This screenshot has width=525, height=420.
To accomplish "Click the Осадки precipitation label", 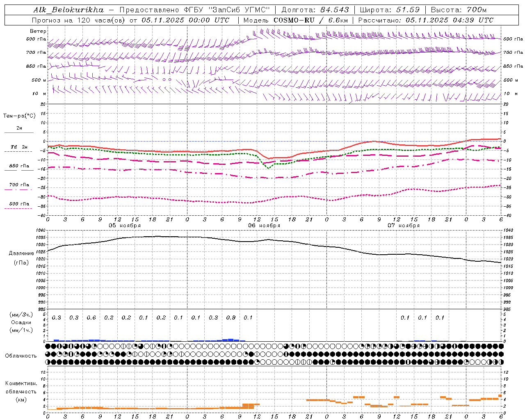I will point(21,322).
